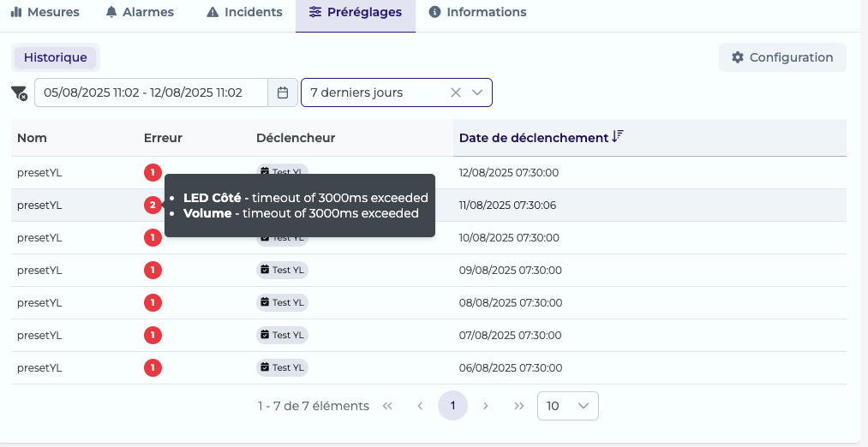The width and height of the screenshot is (868, 447).
Task: Go to the next page arrow
Action: (x=486, y=406)
